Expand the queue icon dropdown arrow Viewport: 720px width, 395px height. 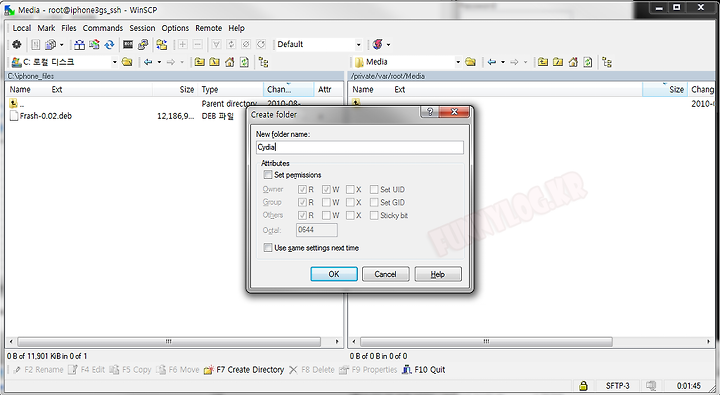tap(62, 45)
